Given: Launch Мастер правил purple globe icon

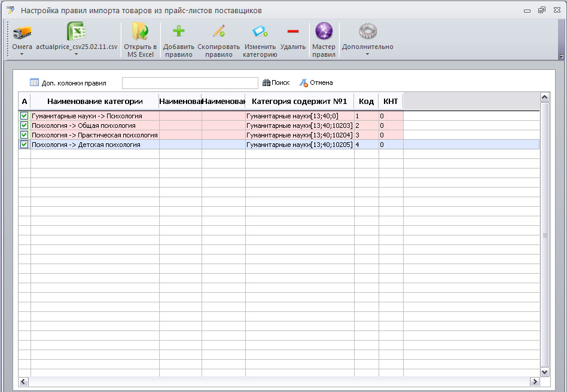Looking at the screenshot, I should click(324, 30).
